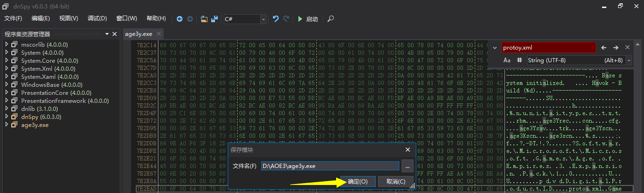Screen dimensions: 644x193
Task: Open the 文件(F) menu
Action: point(13,18)
